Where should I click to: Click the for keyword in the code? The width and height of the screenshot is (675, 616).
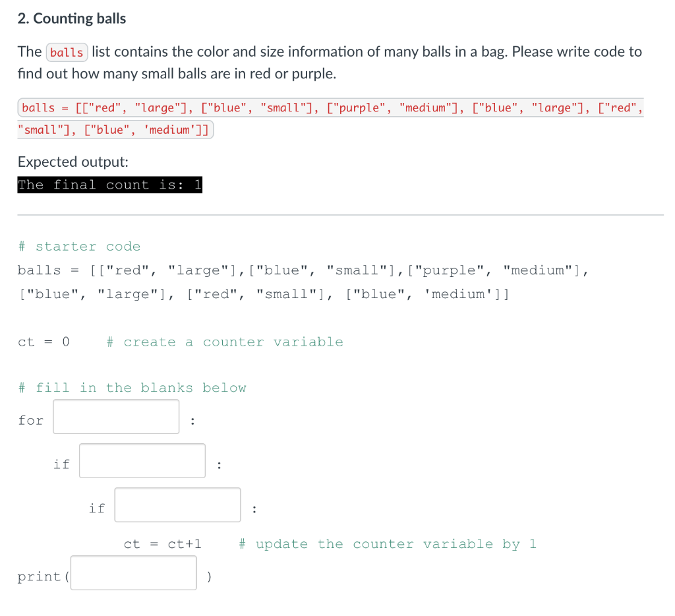click(x=30, y=419)
